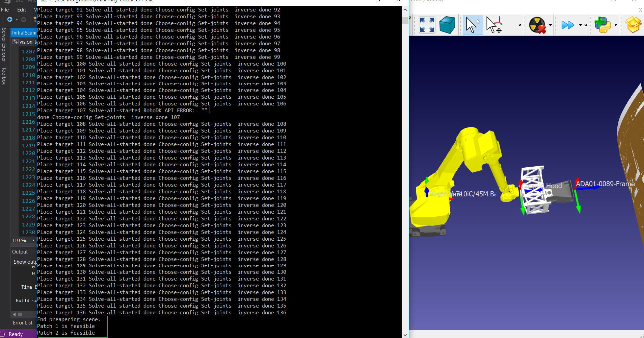Open the collision check dropdown arrow
644x338 pixels.
(x=550, y=25)
